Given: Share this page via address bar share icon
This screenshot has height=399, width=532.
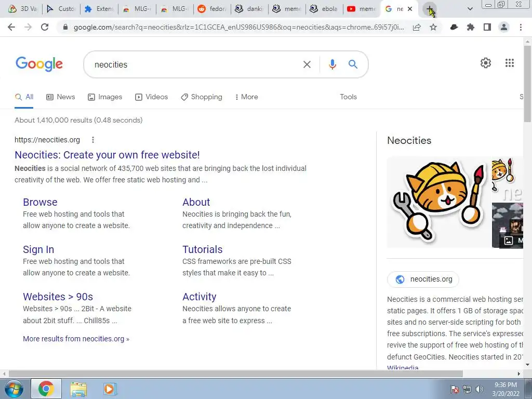Looking at the screenshot, I should click(x=417, y=27).
